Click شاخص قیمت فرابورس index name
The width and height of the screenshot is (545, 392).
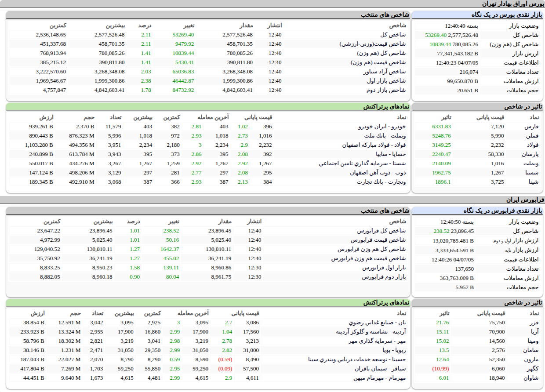tap(378, 240)
